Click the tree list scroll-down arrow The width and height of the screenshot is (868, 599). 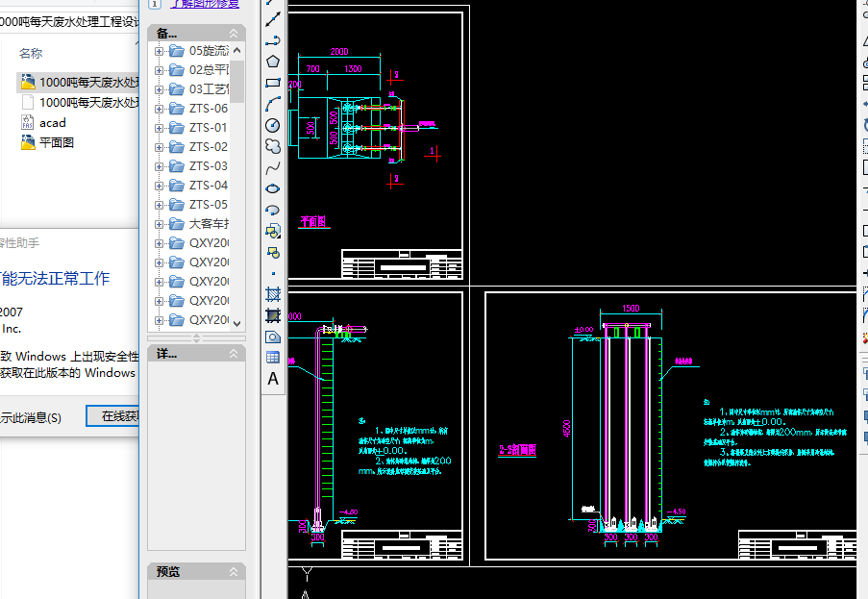(x=236, y=323)
